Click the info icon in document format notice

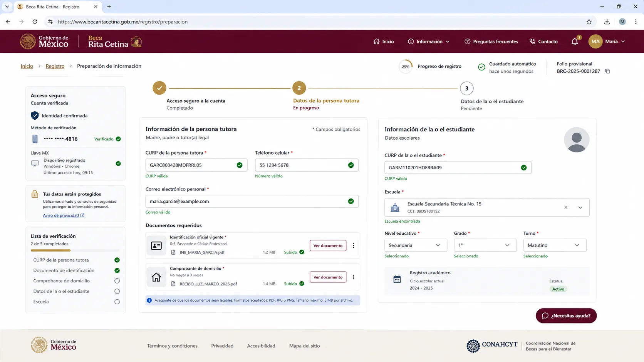(149, 300)
